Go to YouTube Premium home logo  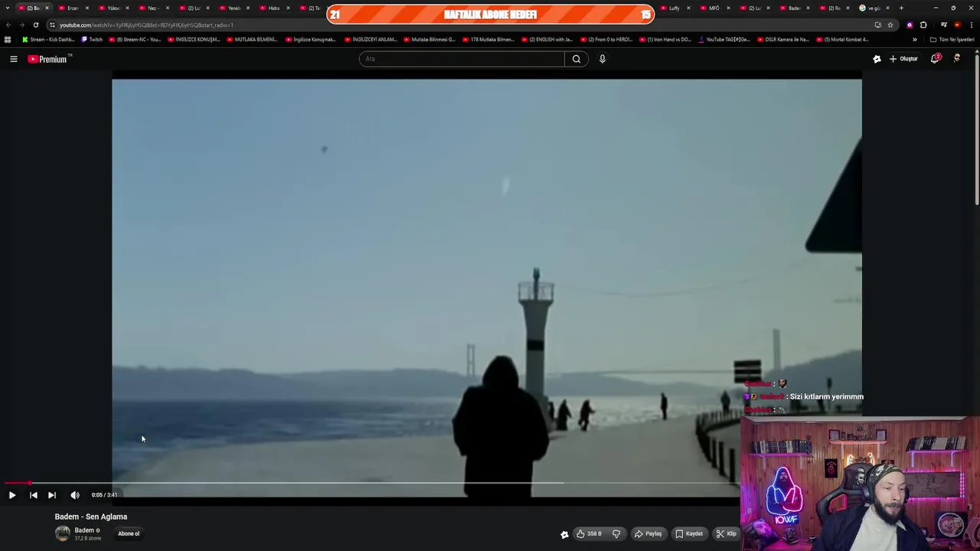49,59
